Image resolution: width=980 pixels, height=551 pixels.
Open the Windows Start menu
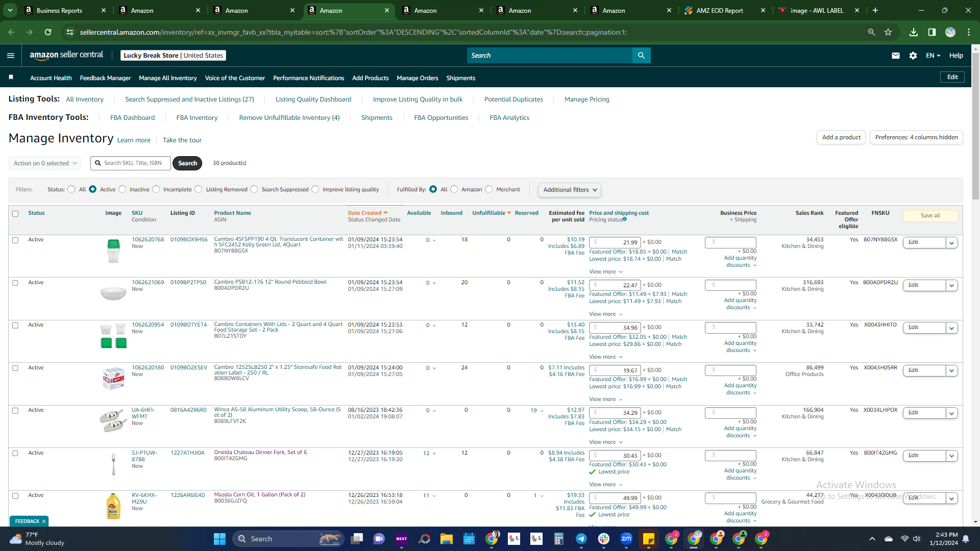coord(219,539)
